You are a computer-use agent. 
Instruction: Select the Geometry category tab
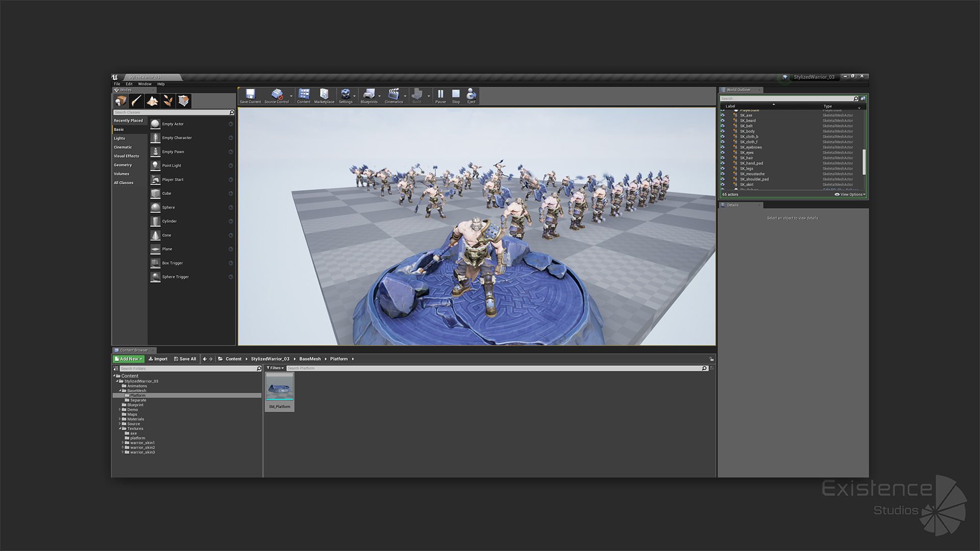(123, 165)
